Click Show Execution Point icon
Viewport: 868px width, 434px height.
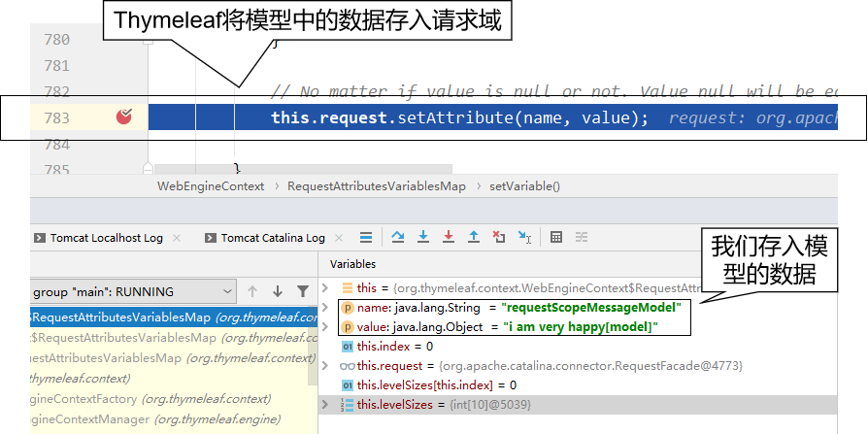coord(366,237)
